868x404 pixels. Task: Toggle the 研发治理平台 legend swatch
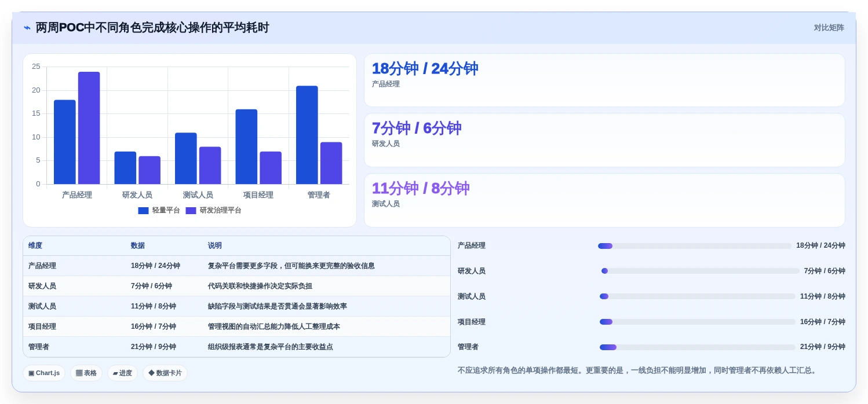pos(191,211)
